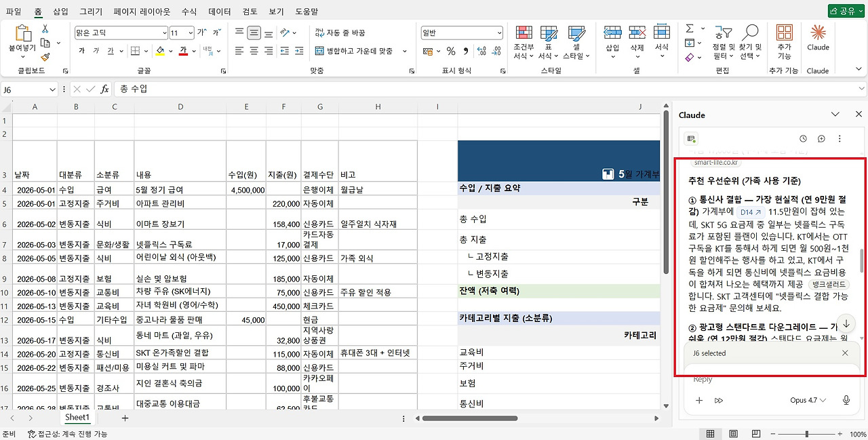Decrease decimal places
Image resolution: width=868 pixels, height=440 pixels.
click(x=496, y=51)
